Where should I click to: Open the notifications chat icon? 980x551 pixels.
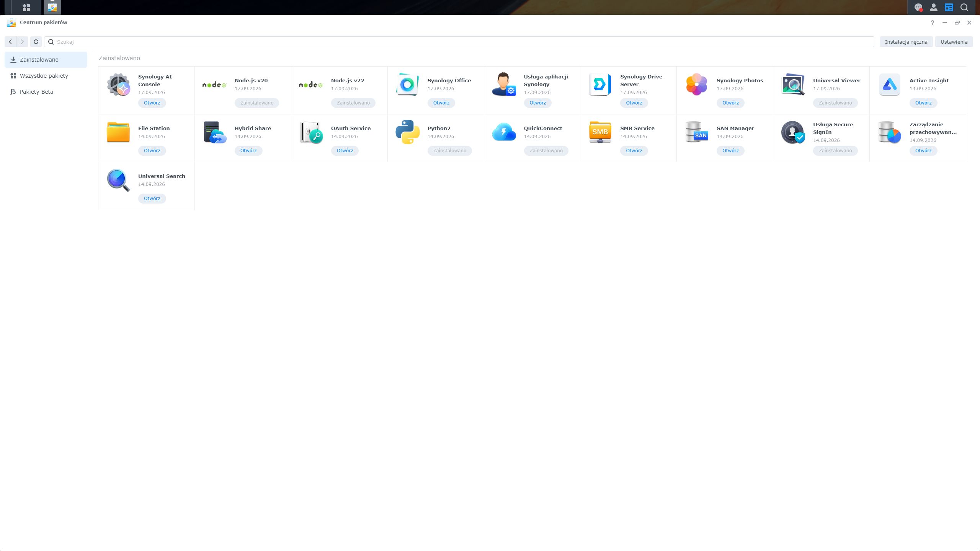point(918,7)
